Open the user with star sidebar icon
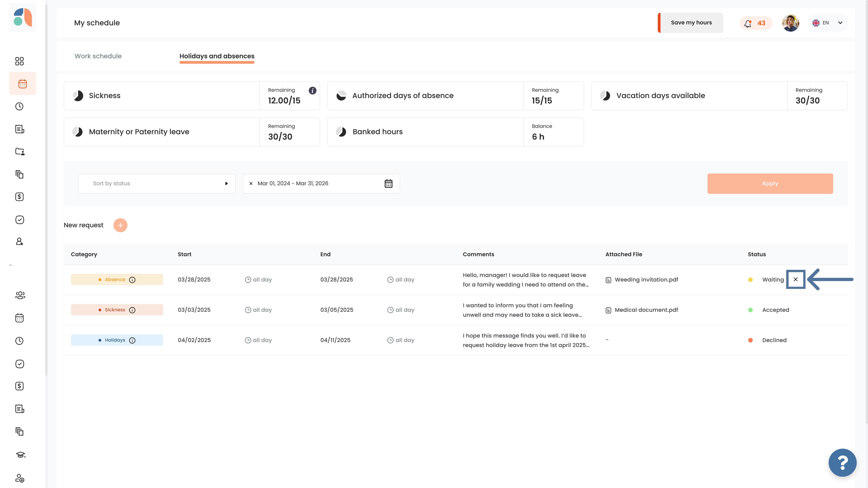Viewport: 868px width, 488px height. click(x=20, y=242)
